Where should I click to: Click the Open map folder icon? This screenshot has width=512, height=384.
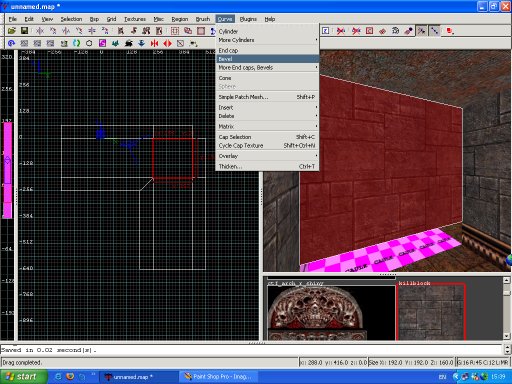12,31
